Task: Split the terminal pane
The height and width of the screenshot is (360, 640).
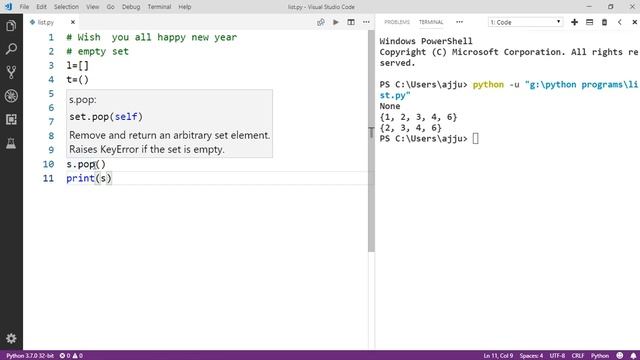Action: (589, 22)
